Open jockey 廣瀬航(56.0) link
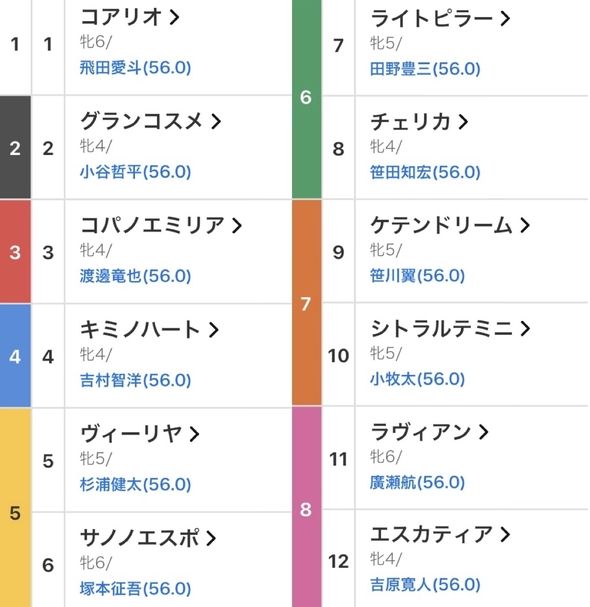The width and height of the screenshot is (590, 607). click(x=417, y=483)
